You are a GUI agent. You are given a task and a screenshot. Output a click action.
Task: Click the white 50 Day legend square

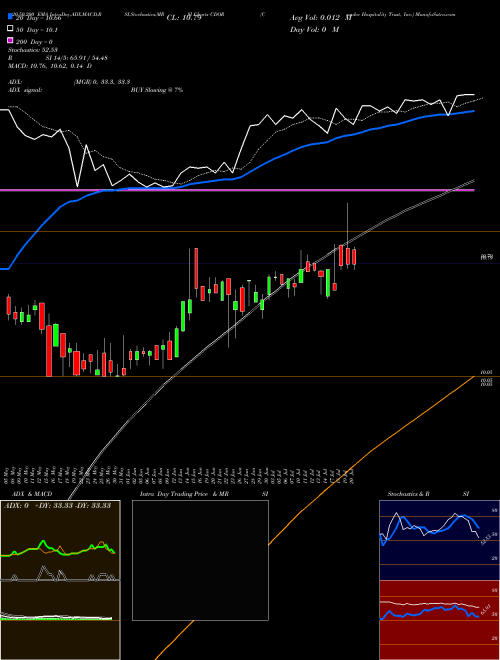[10, 29]
